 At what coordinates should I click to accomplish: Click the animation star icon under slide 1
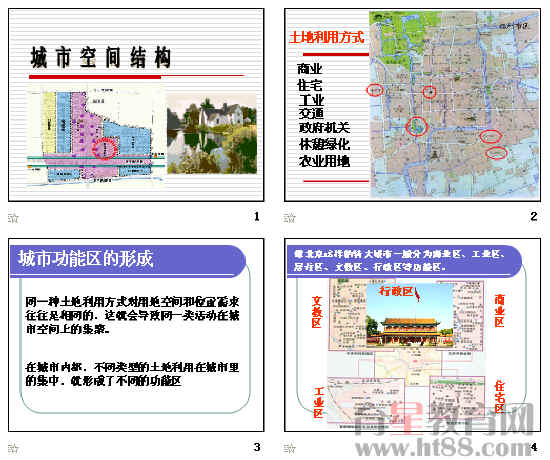coord(13,218)
